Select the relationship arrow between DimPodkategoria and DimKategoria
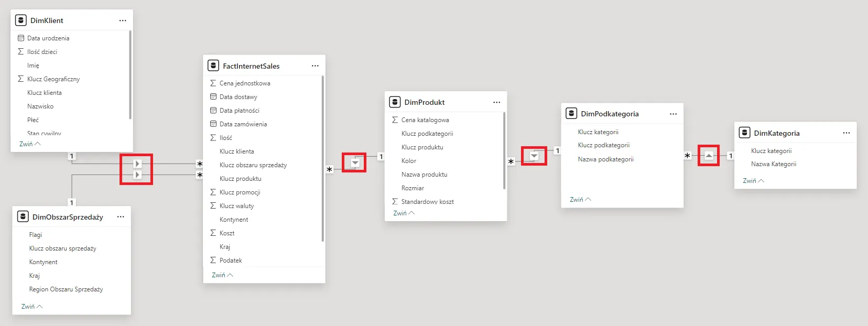 point(709,156)
